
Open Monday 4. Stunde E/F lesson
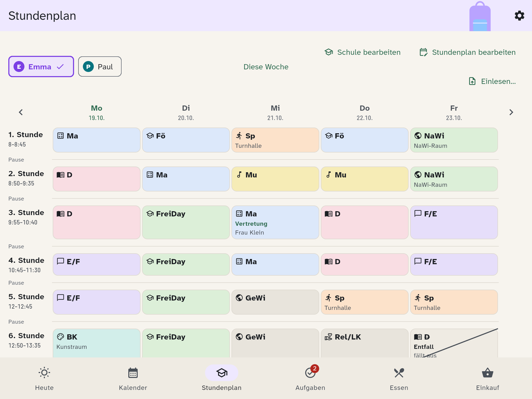click(97, 264)
